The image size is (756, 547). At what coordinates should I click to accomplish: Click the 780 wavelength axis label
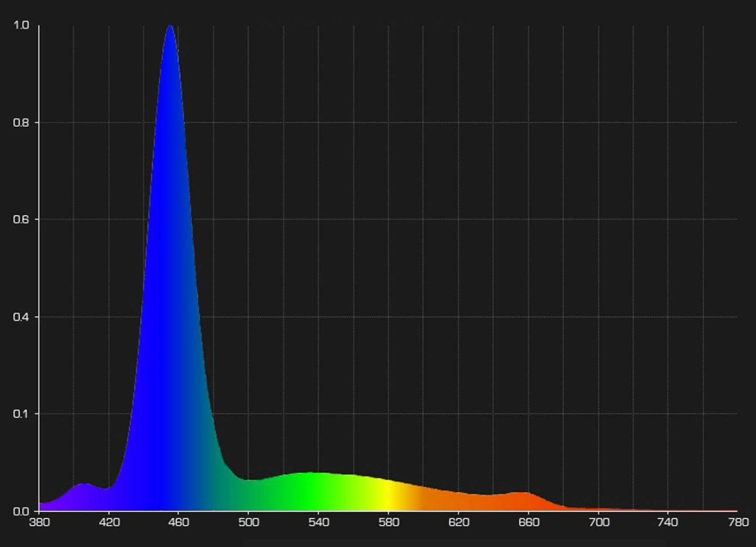pos(738,522)
